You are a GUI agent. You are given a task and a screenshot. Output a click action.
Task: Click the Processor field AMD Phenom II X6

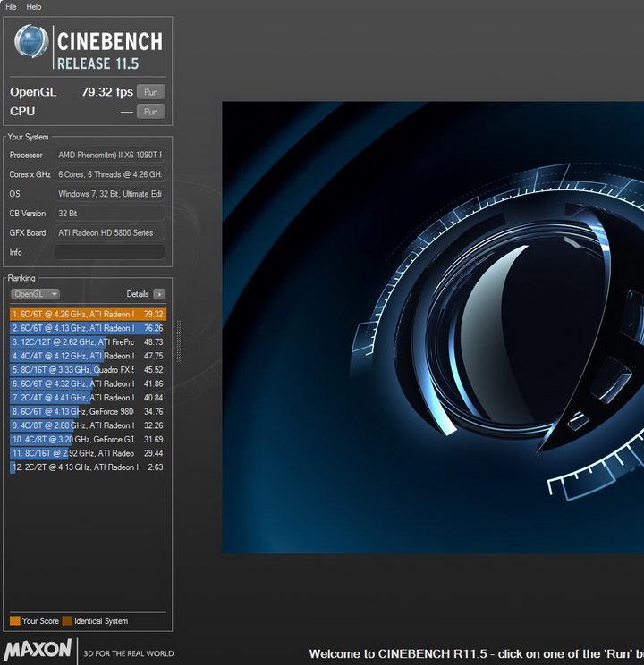click(x=109, y=155)
